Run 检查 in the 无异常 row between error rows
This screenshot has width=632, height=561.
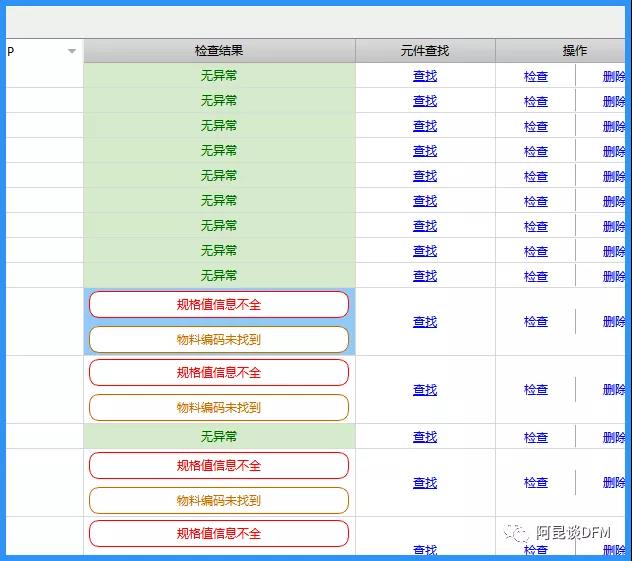[x=536, y=437]
